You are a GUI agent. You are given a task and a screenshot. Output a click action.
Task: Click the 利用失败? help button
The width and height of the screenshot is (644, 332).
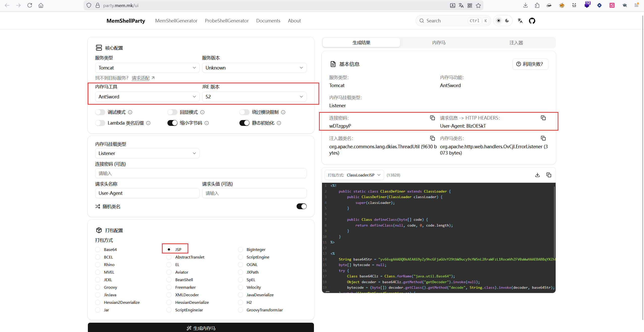(x=530, y=64)
